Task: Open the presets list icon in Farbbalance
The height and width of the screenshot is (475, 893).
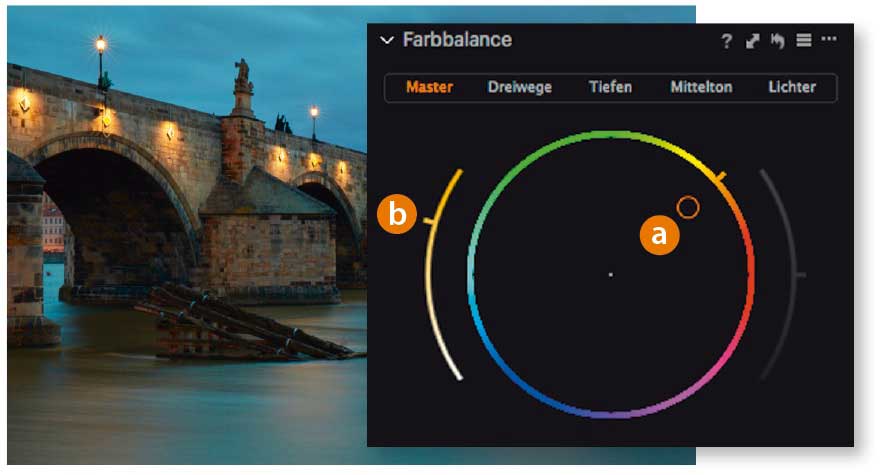Action: coord(804,40)
